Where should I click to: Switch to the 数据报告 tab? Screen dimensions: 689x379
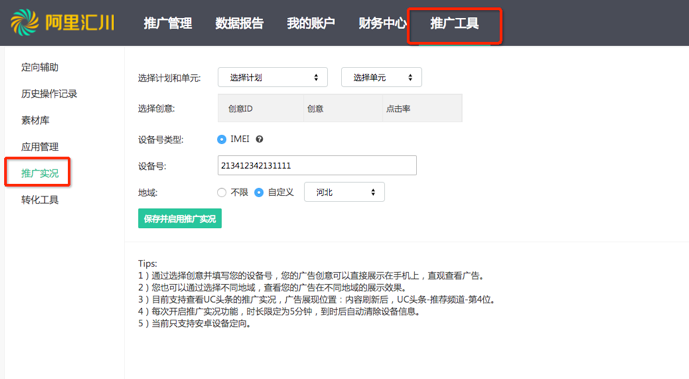click(239, 23)
